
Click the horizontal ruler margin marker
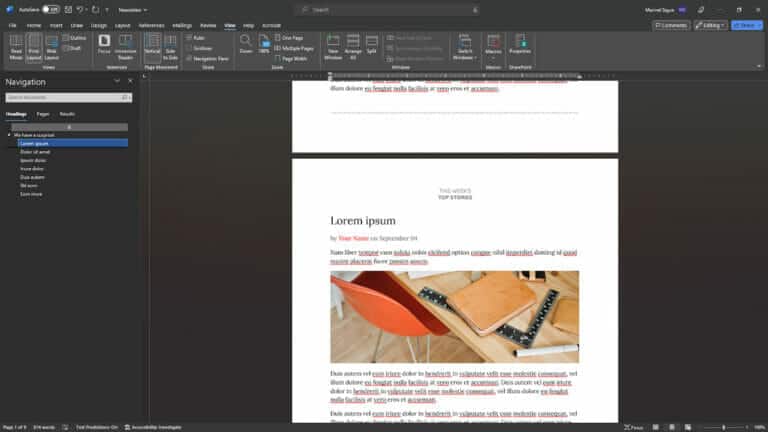point(330,76)
